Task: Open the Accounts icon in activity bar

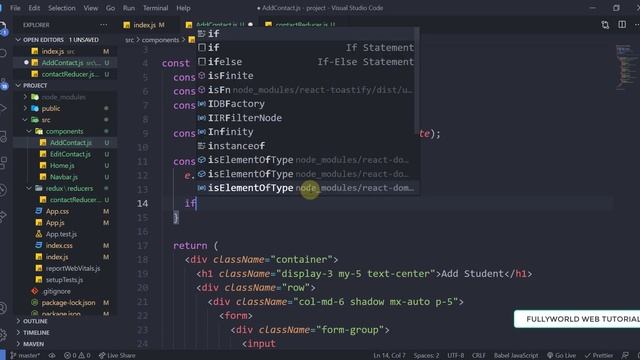Action: pyautogui.click(x=3, y=308)
